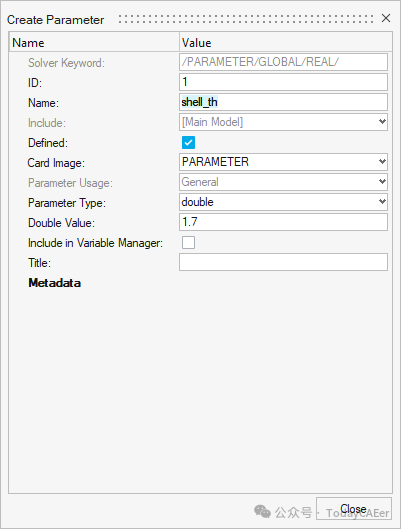Open the Parameter Usage dropdown

[x=283, y=182]
